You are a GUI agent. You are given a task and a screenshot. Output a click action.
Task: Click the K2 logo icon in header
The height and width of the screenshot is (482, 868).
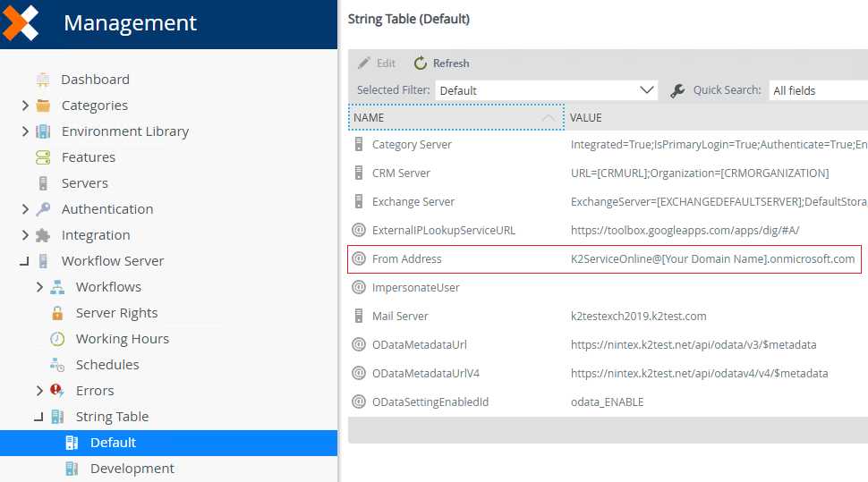tap(21, 22)
